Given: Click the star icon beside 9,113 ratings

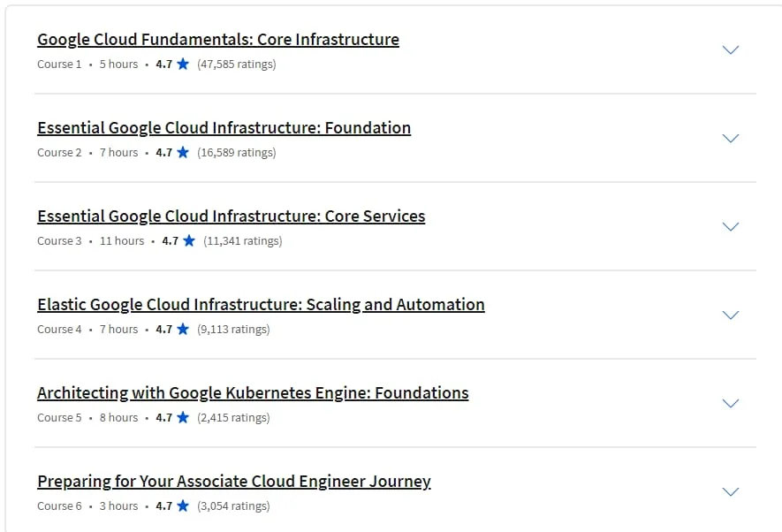Looking at the screenshot, I should click(183, 329).
